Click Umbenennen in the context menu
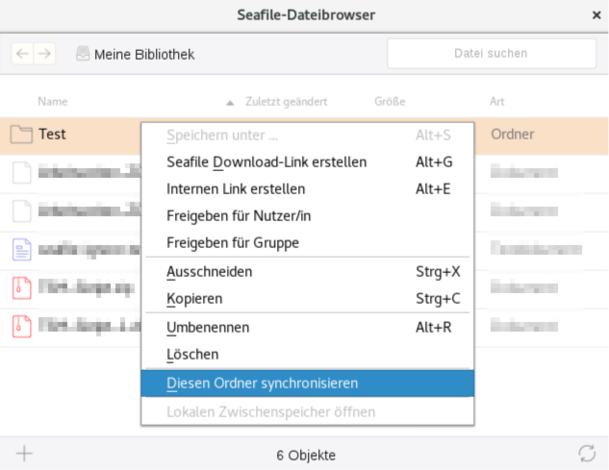Viewport: 609px width, 470px height. [x=208, y=327]
